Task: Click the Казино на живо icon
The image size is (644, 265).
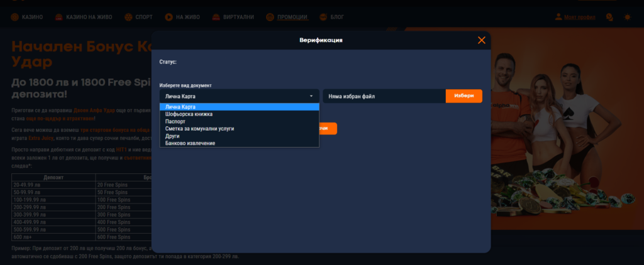Action: (x=58, y=17)
